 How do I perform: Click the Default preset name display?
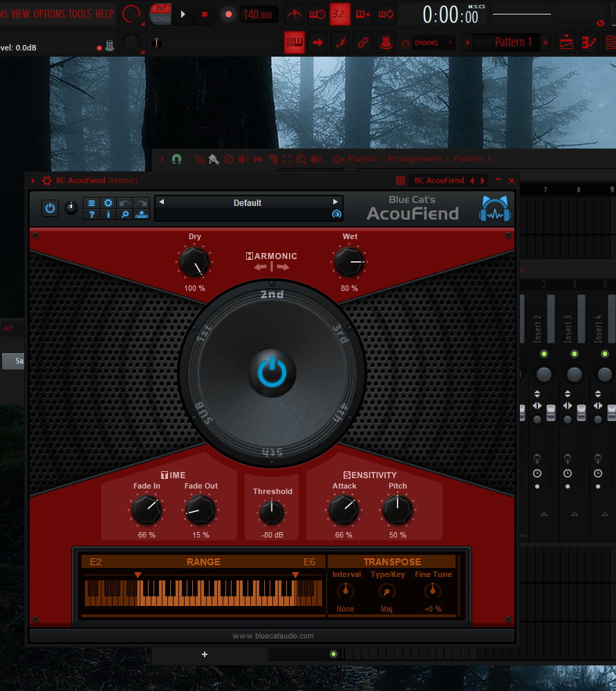(x=248, y=203)
